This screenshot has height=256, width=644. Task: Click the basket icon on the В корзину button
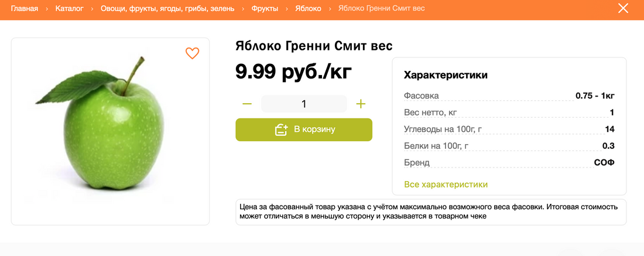click(x=282, y=129)
